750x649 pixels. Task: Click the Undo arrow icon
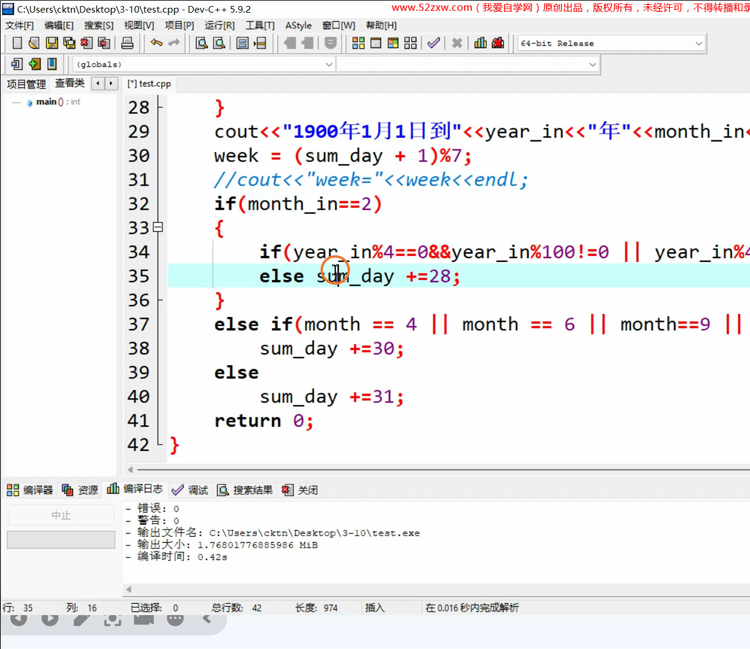pyautogui.click(x=156, y=43)
